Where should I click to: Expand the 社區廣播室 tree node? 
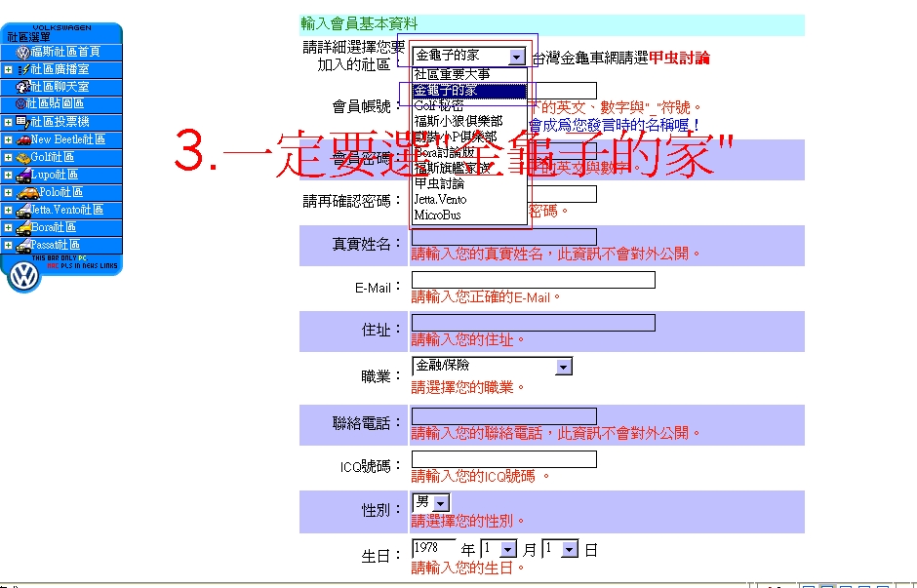(x=8, y=69)
